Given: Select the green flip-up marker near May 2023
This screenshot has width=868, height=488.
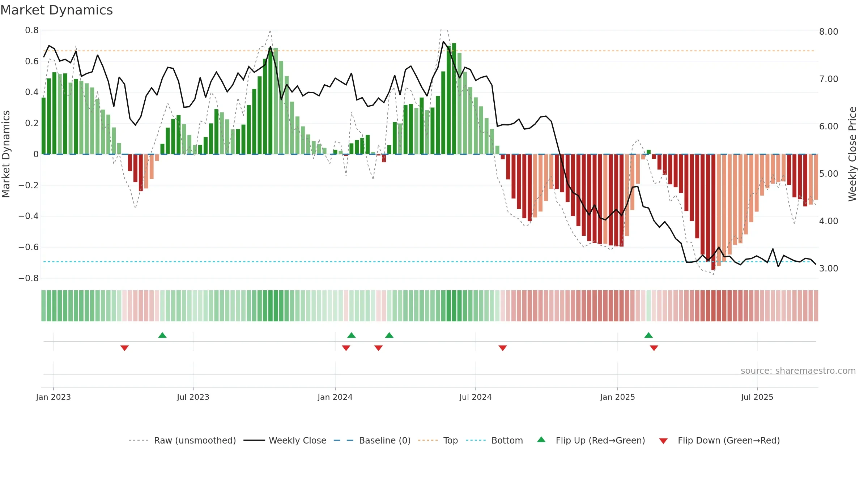Looking at the screenshot, I should click(162, 335).
